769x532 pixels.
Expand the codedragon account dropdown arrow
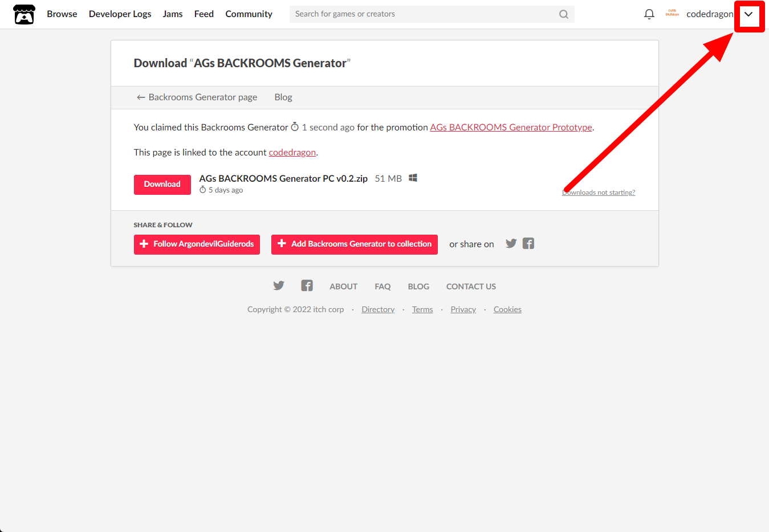(x=748, y=14)
